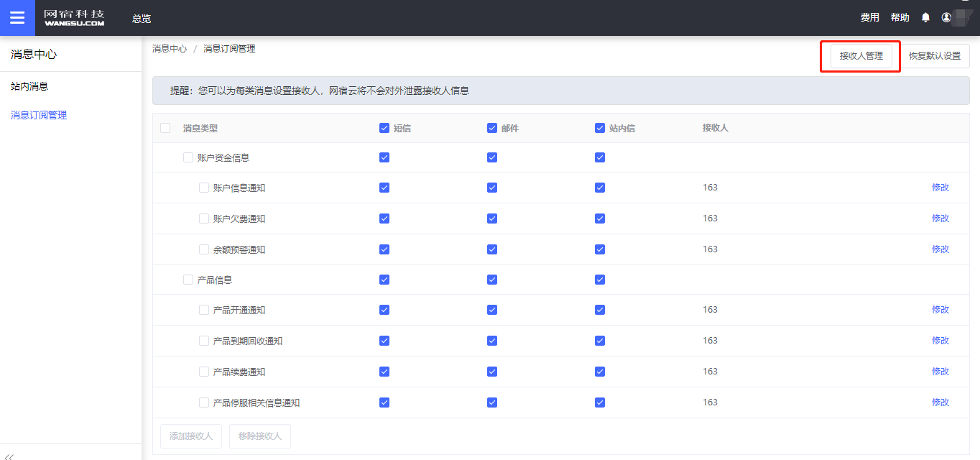Check the select-all 消息类型 checkbox
The image size is (980, 460).
pyautogui.click(x=165, y=128)
